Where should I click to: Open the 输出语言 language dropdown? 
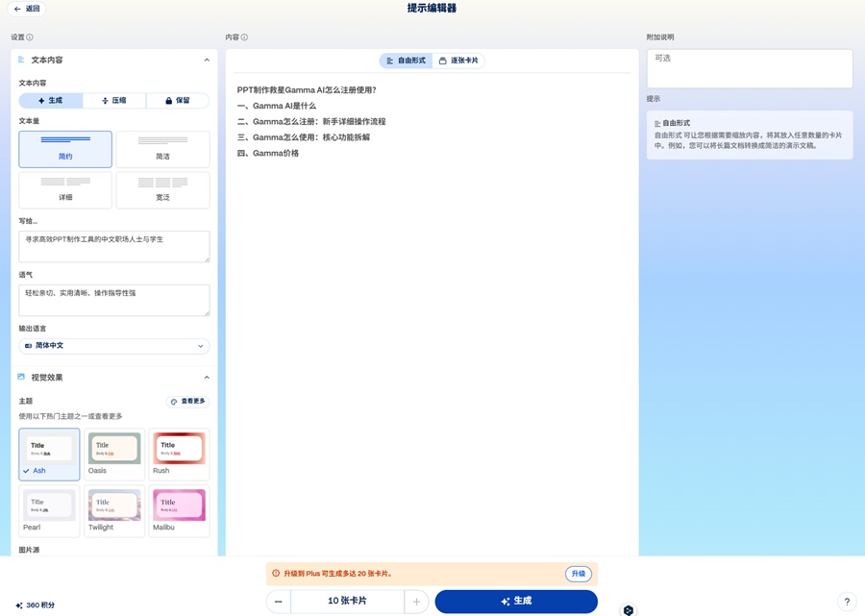(x=114, y=345)
